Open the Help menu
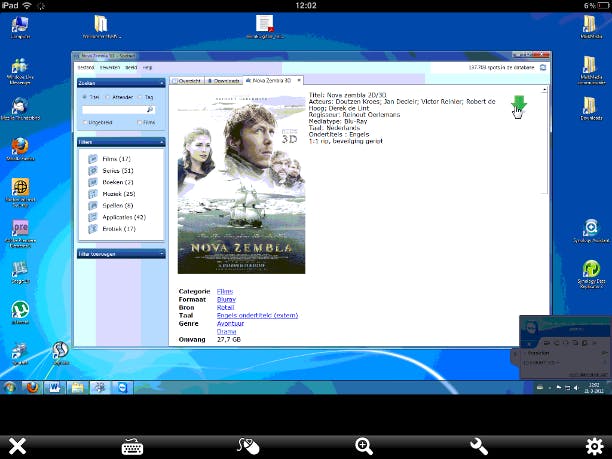The width and height of the screenshot is (612, 459). (147, 68)
